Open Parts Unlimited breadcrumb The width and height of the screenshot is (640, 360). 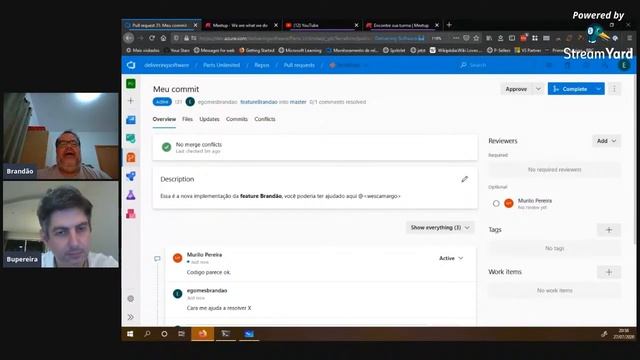222,65
